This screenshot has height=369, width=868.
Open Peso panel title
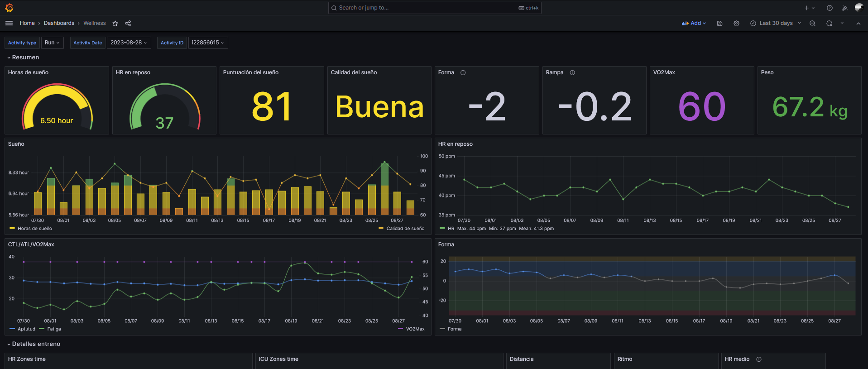point(767,72)
